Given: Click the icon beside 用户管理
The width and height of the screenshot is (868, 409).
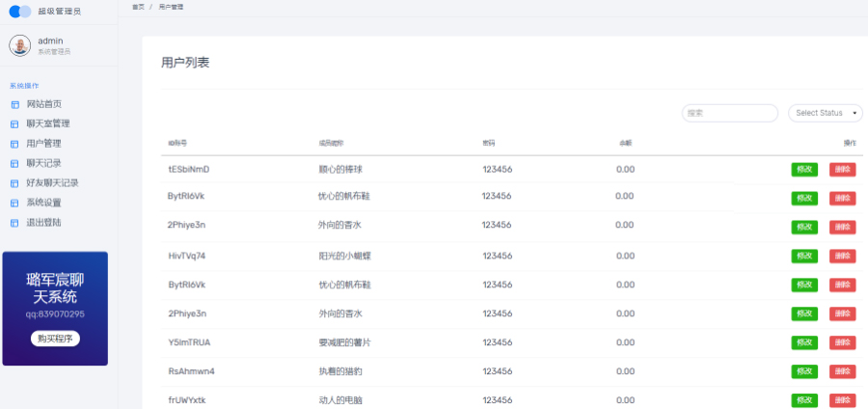Looking at the screenshot, I should click(14, 144).
